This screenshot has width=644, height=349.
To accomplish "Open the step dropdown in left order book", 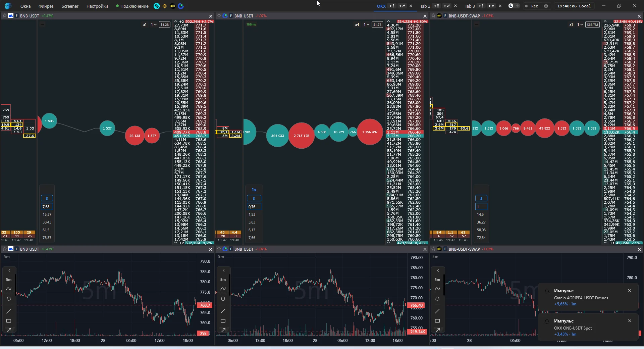I will tap(154, 24).
